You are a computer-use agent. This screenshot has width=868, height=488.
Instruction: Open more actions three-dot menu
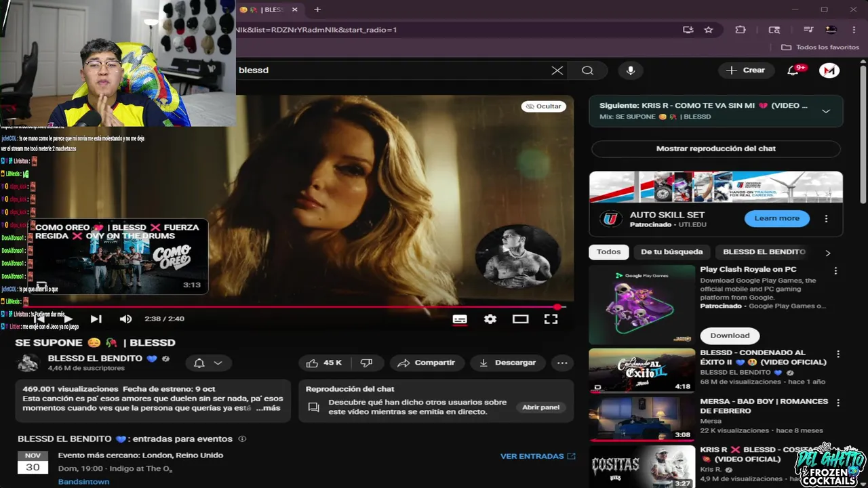click(x=562, y=363)
